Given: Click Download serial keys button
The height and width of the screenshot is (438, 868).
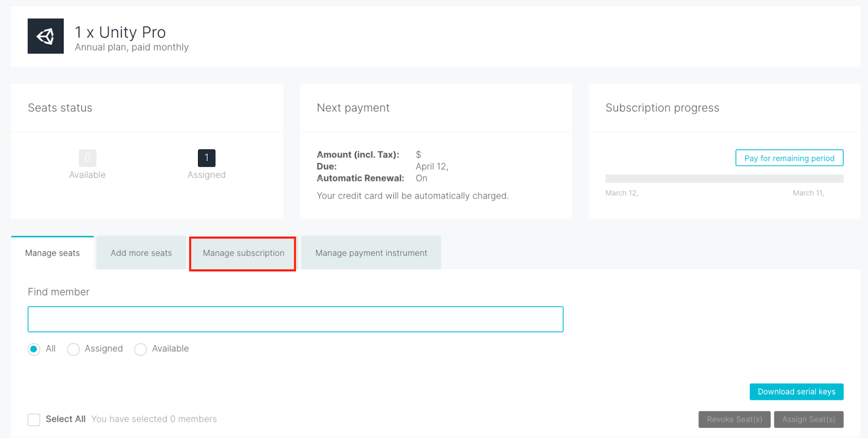Looking at the screenshot, I should click(x=796, y=392).
